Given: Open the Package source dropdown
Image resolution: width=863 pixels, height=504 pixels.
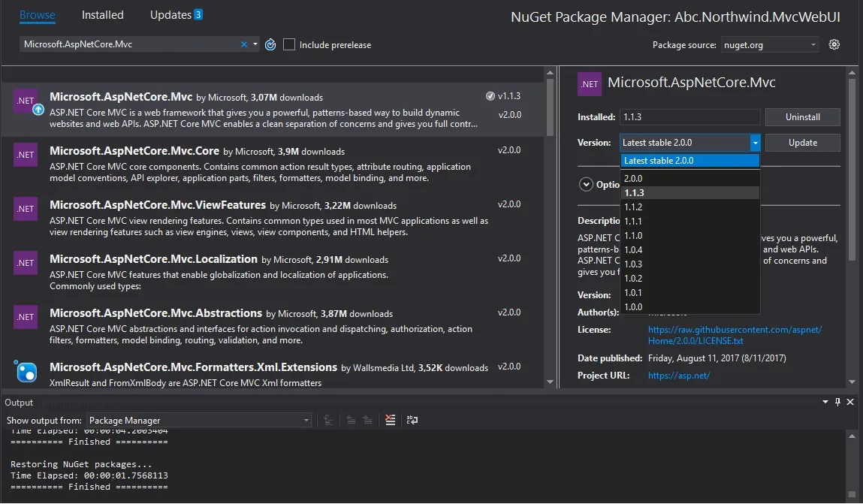Looking at the screenshot, I should pyautogui.click(x=770, y=45).
